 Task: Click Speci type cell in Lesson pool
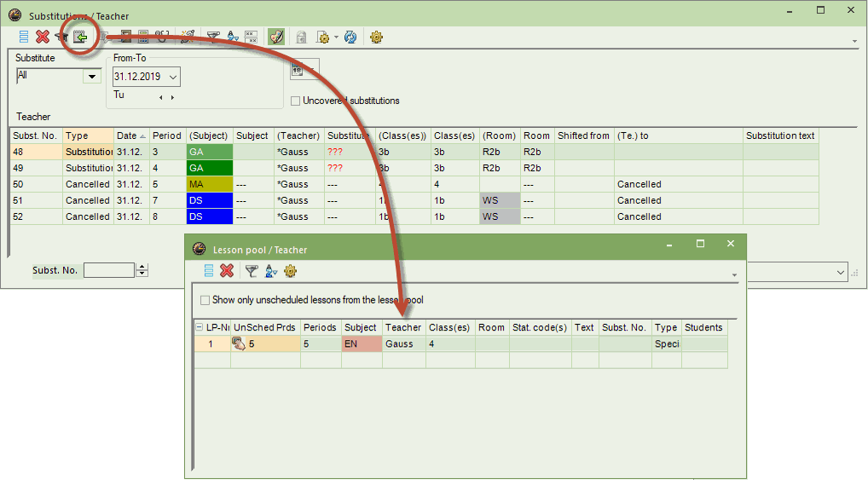(x=667, y=344)
